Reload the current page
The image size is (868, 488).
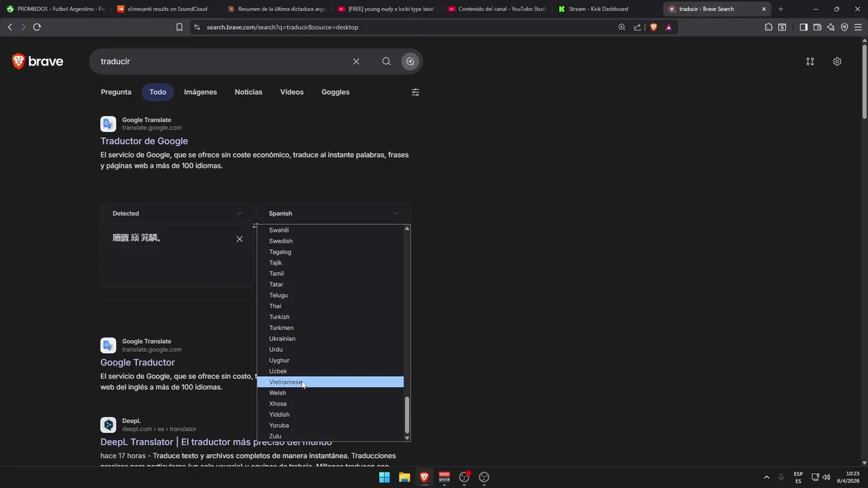37,27
